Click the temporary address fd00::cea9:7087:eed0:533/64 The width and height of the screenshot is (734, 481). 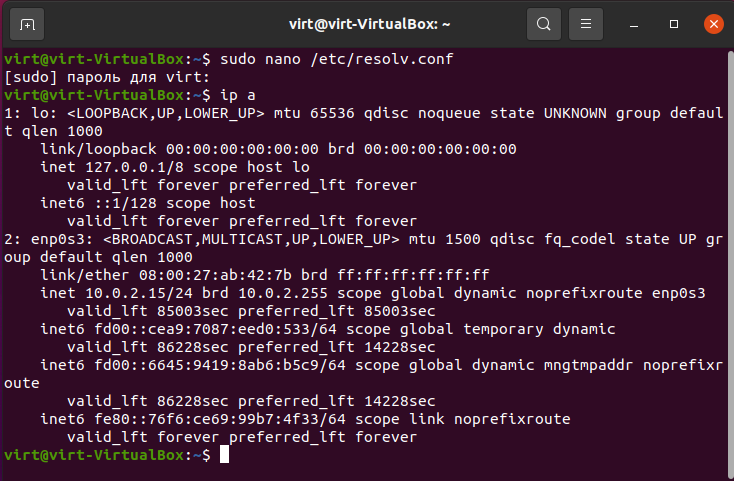point(215,329)
